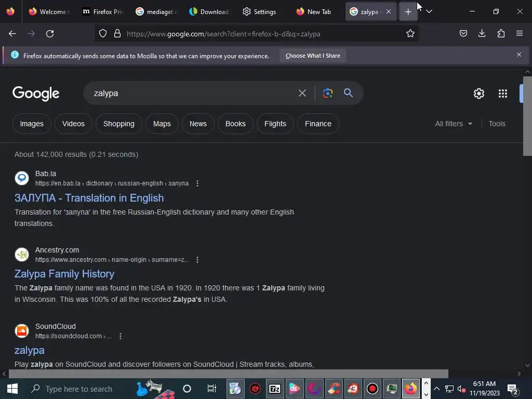
Task: Save page to Pocket
Action: (463, 34)
